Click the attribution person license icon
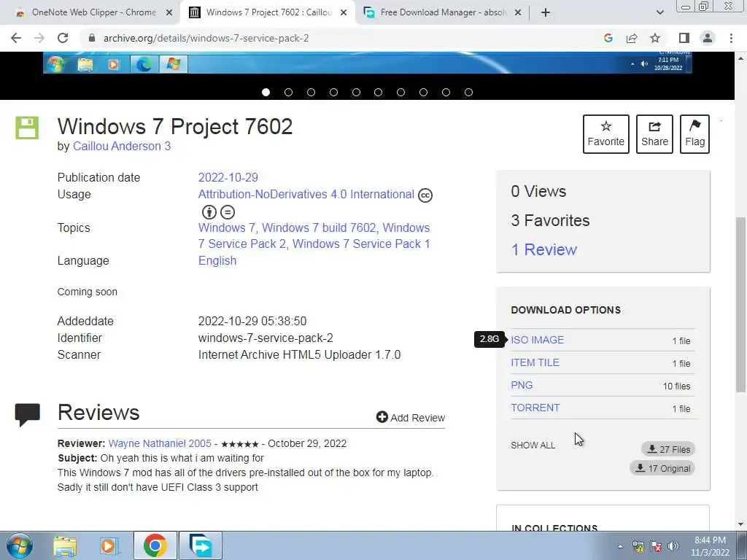Image resolution: width=747 pixels, height=560 pixels. (x=209, y=212)
